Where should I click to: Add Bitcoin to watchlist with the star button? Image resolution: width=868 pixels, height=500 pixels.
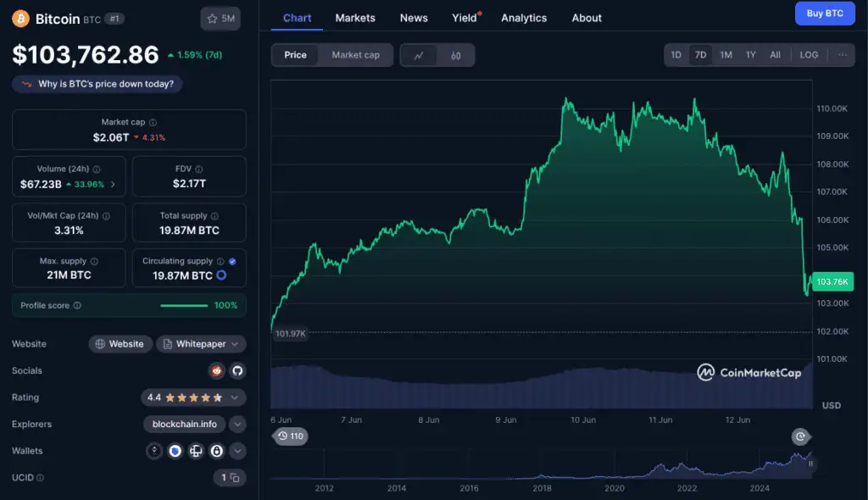220,19
